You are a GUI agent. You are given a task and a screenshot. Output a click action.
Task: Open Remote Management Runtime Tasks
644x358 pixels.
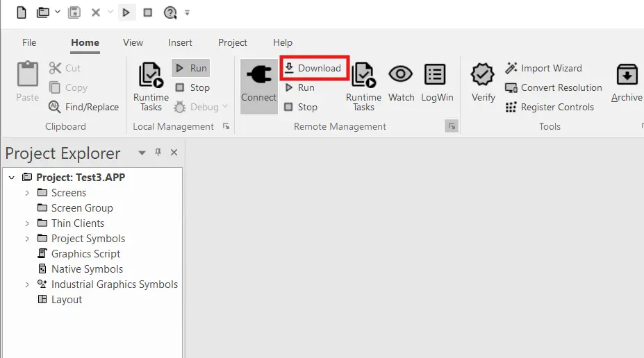[x=363, y=76]
